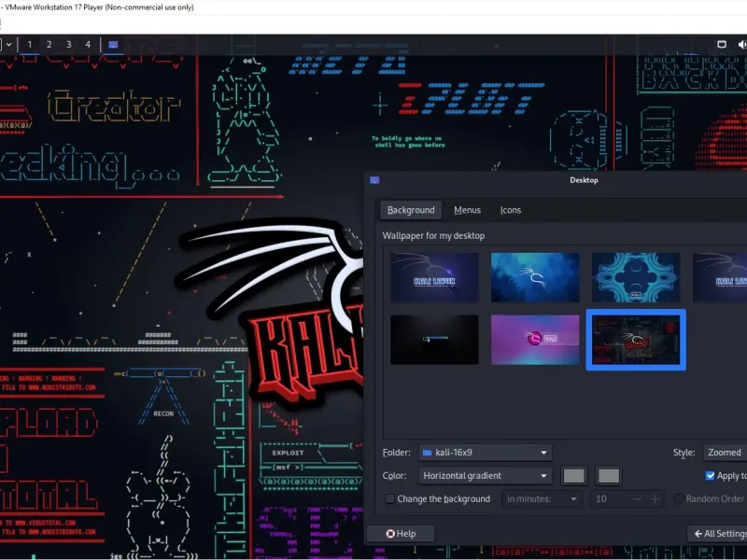Decrease interval with the minus button
The height and width of the screenshot is (560, 747).
[x=638, y=499]
